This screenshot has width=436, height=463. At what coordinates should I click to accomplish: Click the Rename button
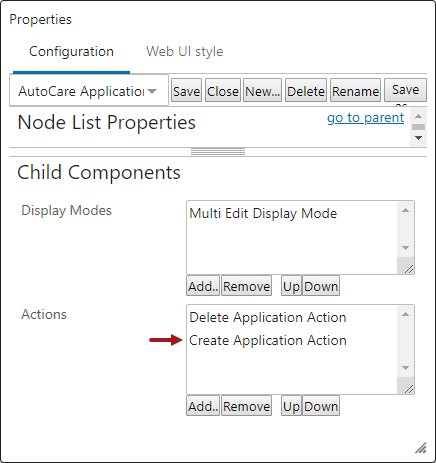355,91
